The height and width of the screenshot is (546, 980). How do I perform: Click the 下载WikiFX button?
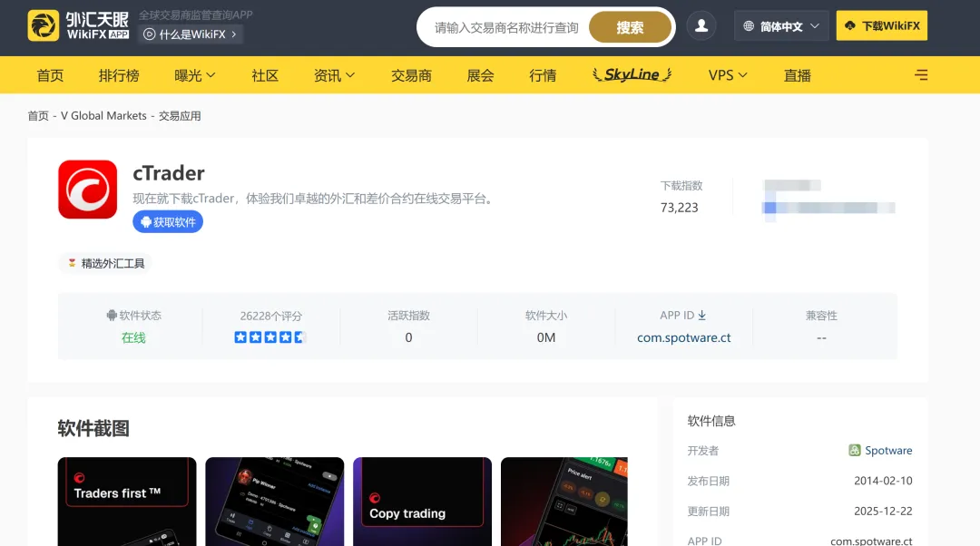(x=882, y=25)
